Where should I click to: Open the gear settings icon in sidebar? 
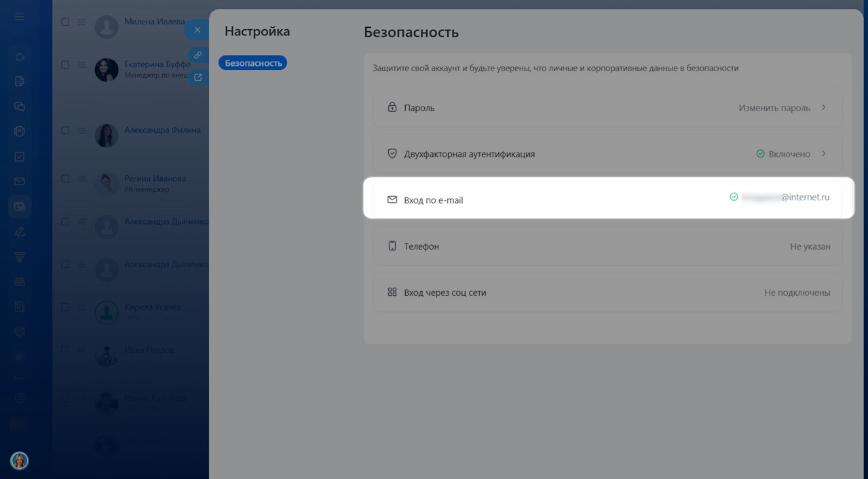tap(20, 398)
